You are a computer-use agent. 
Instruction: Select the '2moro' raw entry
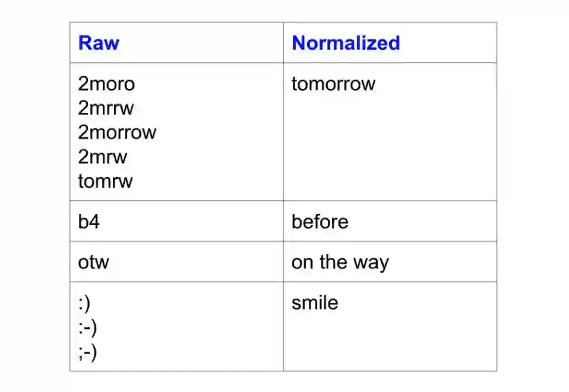pyautogui.click(x=106, y=84)
